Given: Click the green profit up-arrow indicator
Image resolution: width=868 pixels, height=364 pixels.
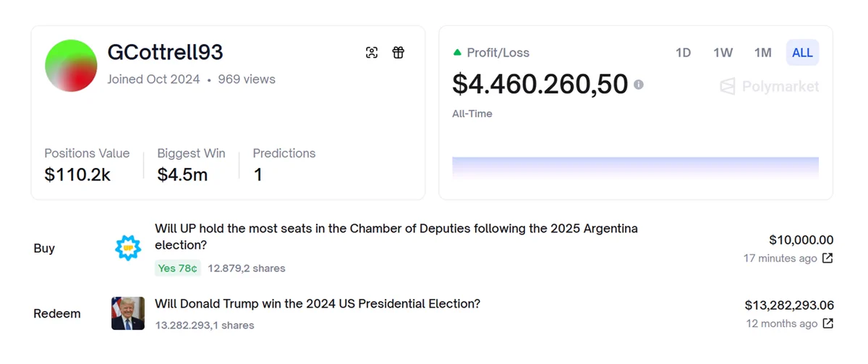Looking at the screenshot, I should [x=457, y=53].
